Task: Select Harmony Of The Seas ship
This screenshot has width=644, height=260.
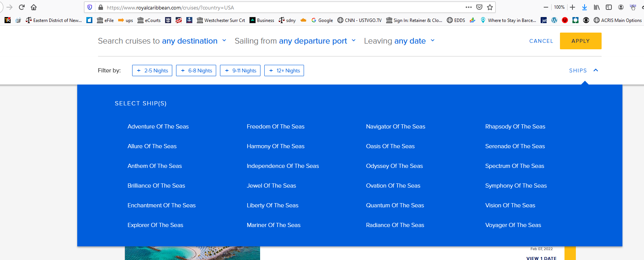Action: point(276,146)
